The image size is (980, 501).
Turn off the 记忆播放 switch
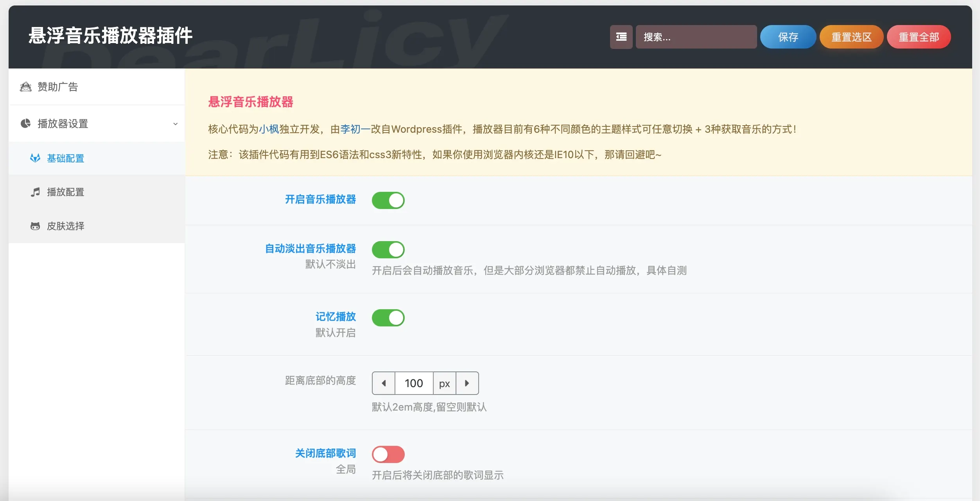click(x=388, y=318)
